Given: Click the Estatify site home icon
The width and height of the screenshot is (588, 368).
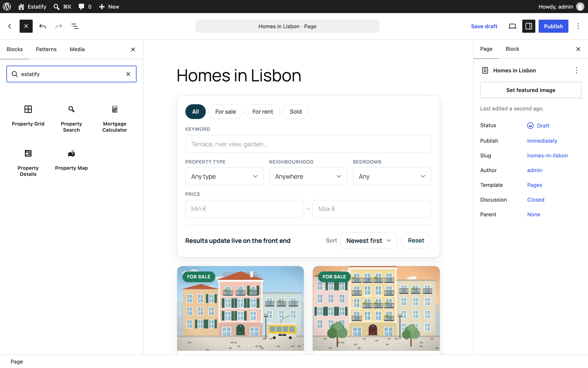Looking at the screenshot, I should click(x=21, y=7).
